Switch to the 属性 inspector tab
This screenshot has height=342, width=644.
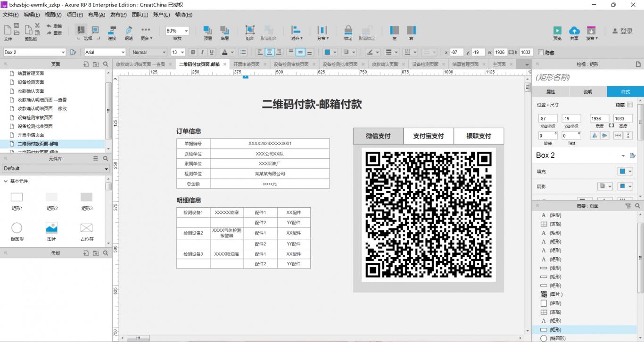point(551,92)
